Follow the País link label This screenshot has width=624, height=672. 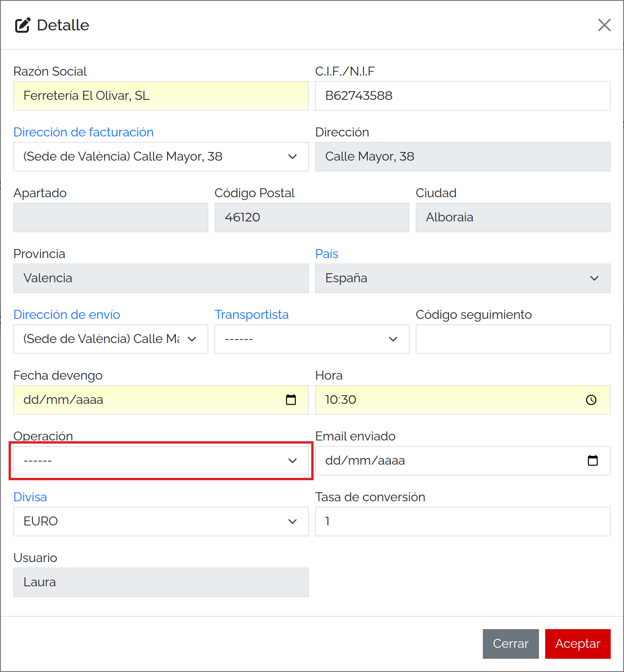[327, 254]
